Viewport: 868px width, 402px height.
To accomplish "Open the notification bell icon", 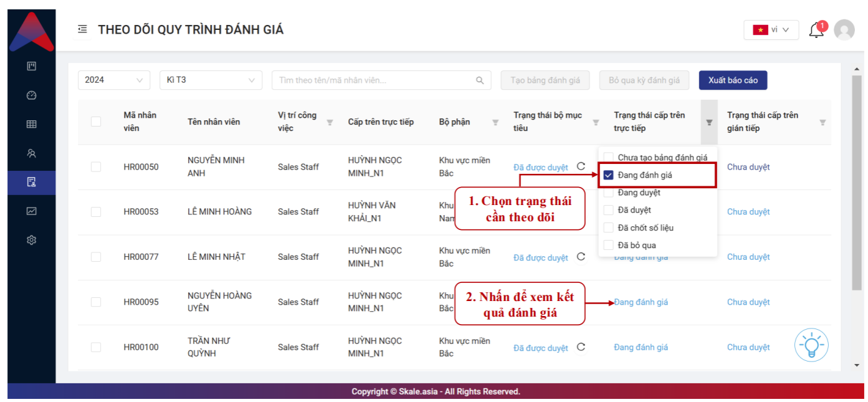I will [816, 30].
